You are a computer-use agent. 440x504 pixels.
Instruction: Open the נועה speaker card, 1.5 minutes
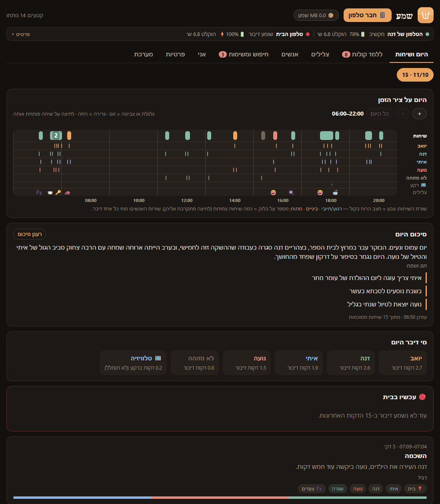coord(247,363)
